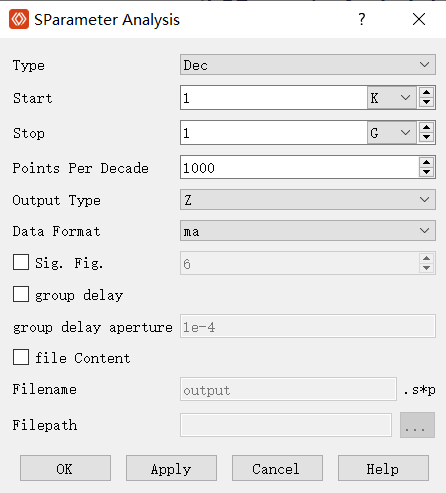Increase Stop value with up arrow
The image size is (446, 493).
click(x=426, y=127)
